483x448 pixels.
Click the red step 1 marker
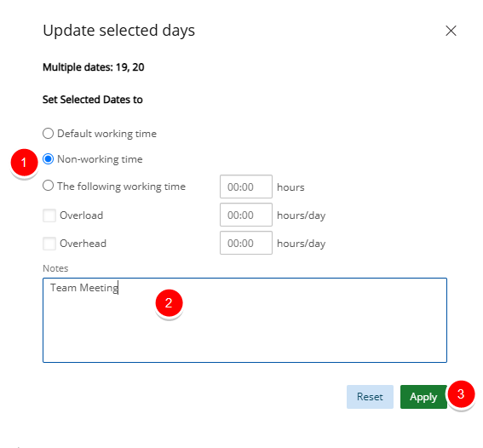24,163
